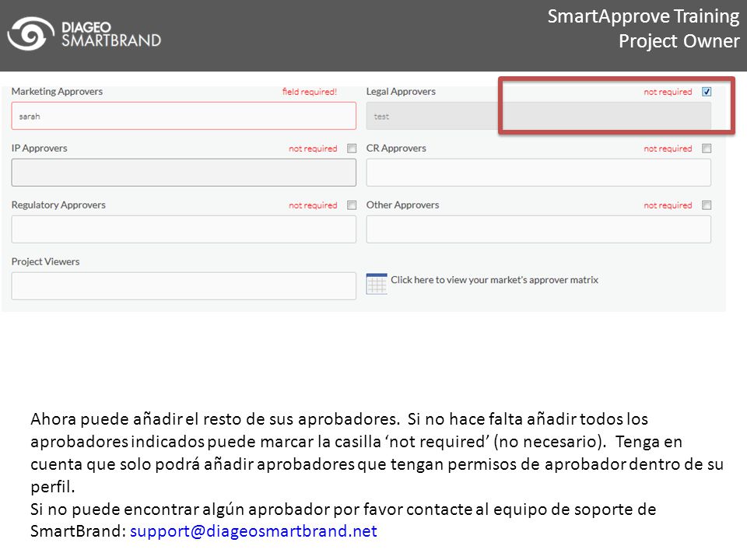The height and width of the screenshot is (560, 747).
Task: Click the 'field required!' warning text
Action: [310, 92]
